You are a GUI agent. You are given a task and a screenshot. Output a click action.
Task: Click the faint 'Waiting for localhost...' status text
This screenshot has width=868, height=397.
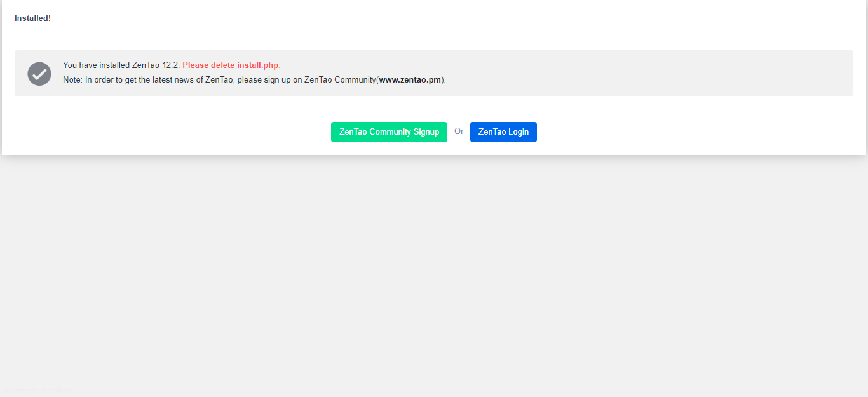[38, 391]
